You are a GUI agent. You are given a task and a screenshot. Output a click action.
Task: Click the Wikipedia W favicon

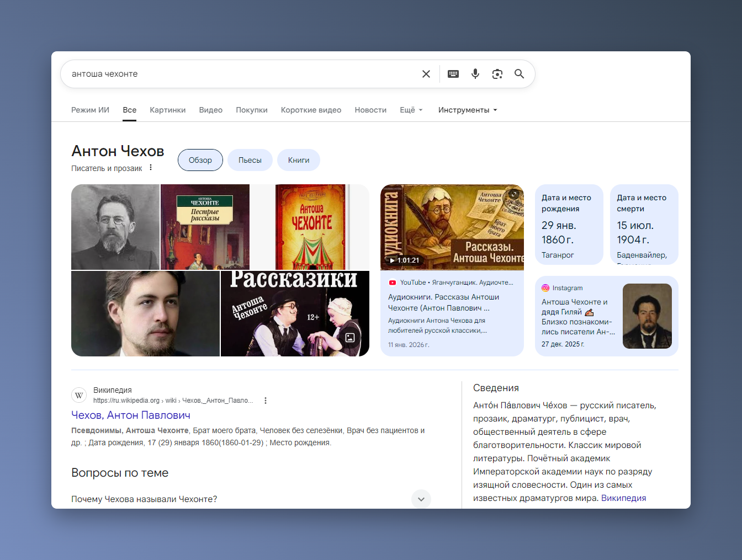79,395
